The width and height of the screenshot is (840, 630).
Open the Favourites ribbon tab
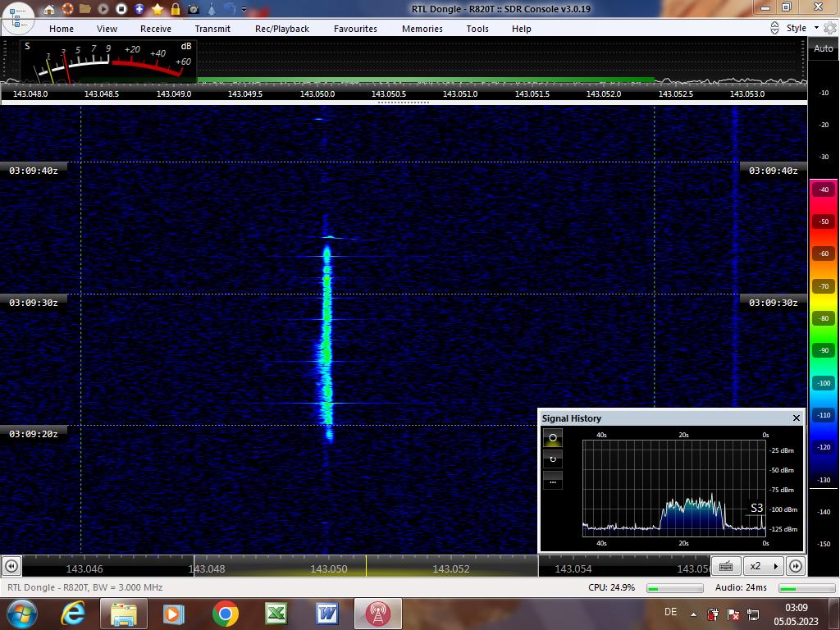356,29
